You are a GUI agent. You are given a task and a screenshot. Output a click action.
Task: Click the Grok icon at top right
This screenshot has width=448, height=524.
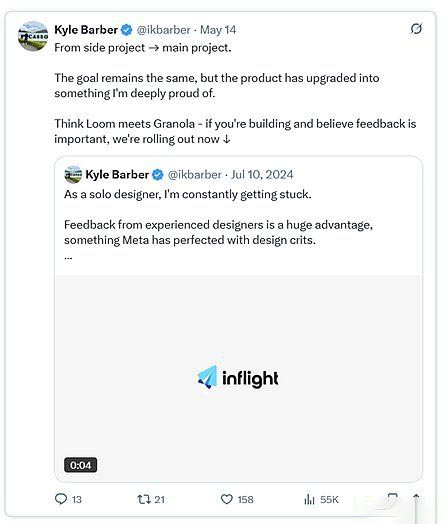click(x=416, y=29)
